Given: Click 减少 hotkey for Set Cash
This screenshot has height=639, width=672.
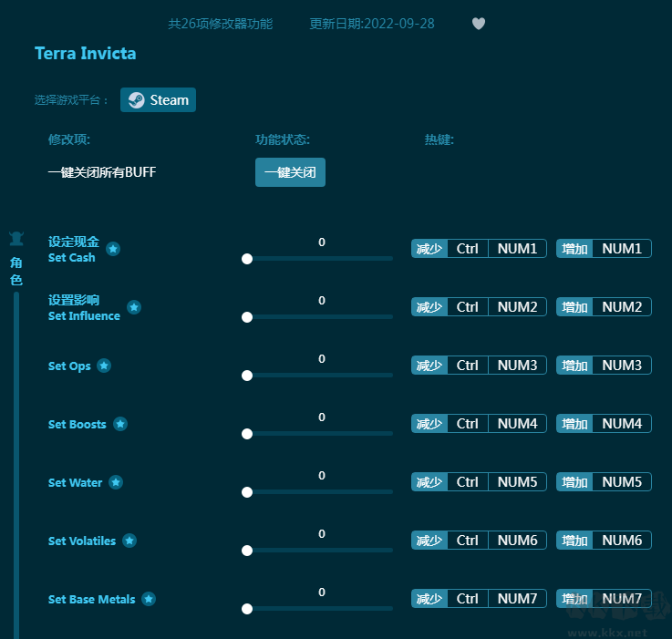Looking at the screenshot, I should click(429, 249).
